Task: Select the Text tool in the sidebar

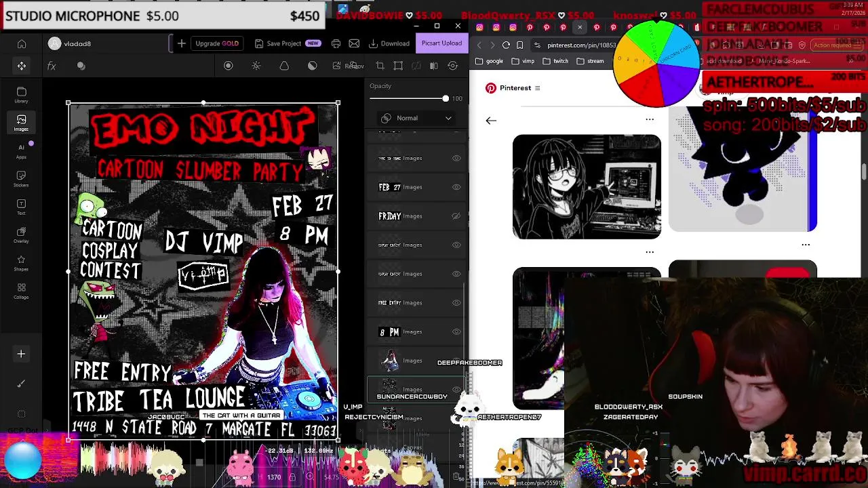Action: coord(22,207)
